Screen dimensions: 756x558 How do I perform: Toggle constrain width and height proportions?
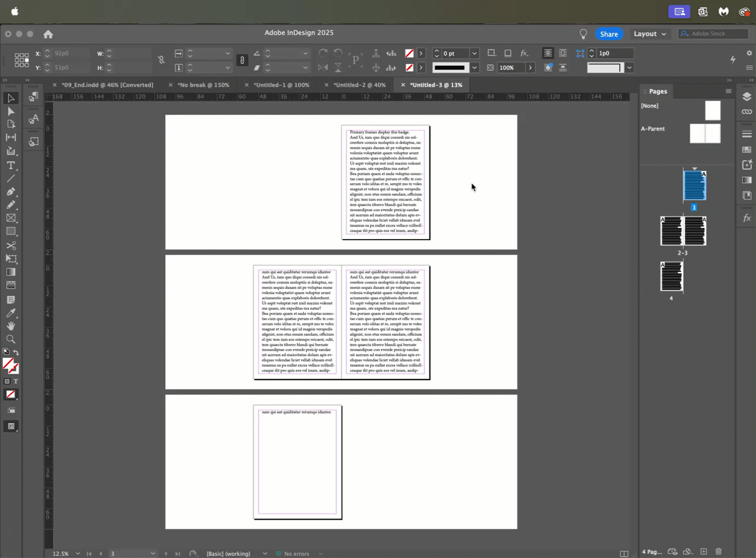(161, 60)
